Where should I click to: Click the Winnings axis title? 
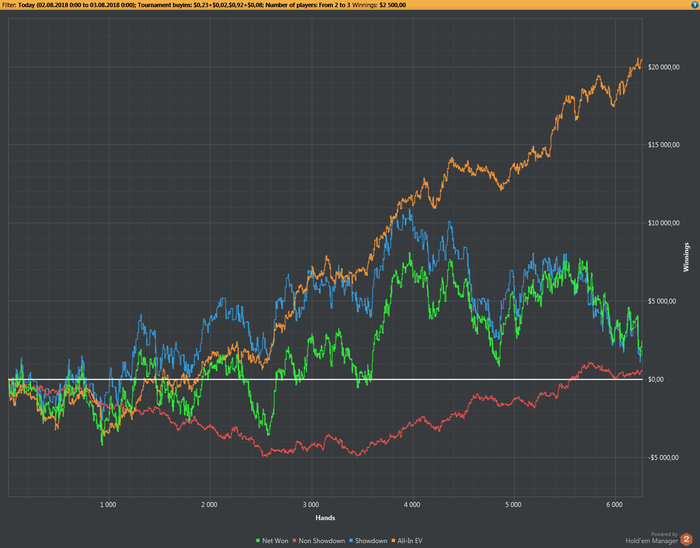click(686, 257)
